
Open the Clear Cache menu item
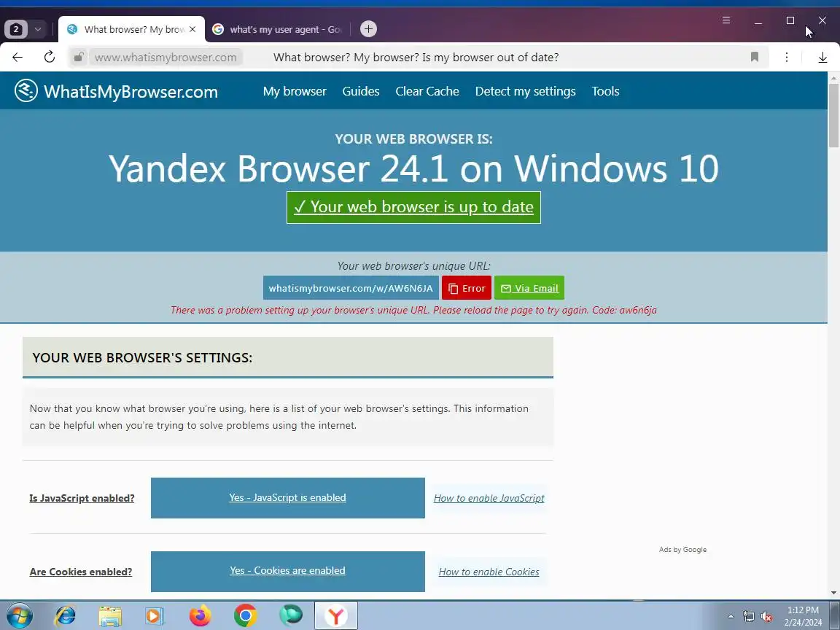(427, 92)
